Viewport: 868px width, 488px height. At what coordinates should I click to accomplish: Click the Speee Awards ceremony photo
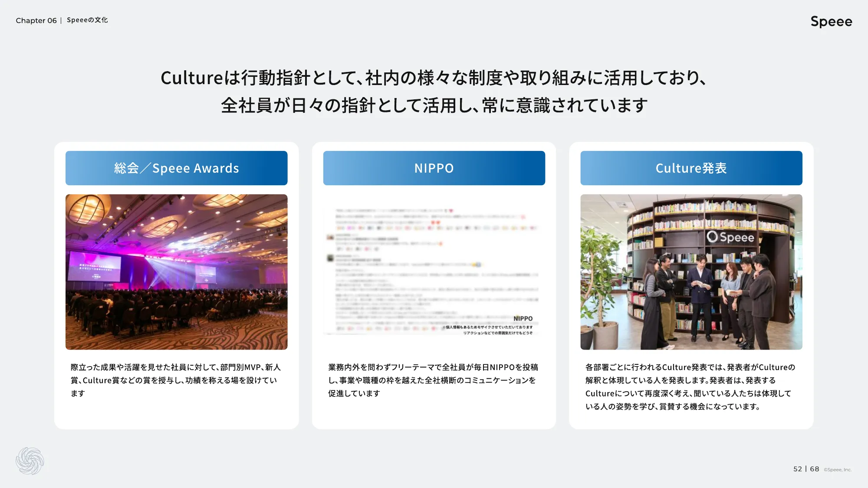pyautogui.click(x=176, y=271)
